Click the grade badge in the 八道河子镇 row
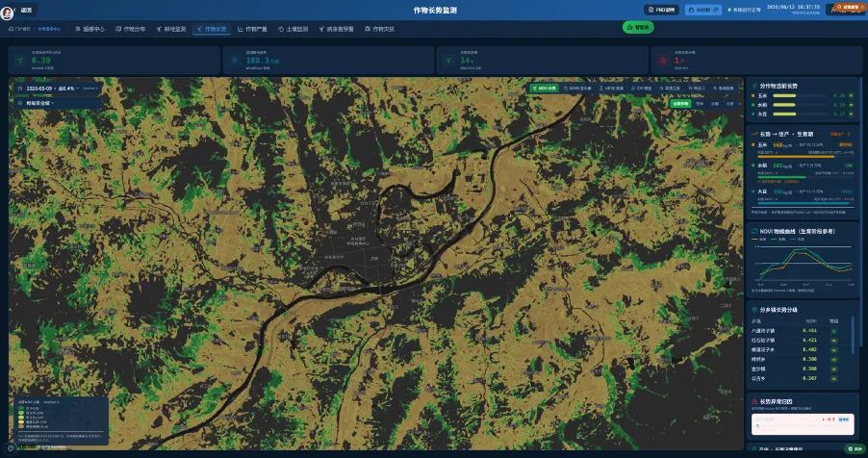Viewport: 868px width, 458px height. click(833, 331)
